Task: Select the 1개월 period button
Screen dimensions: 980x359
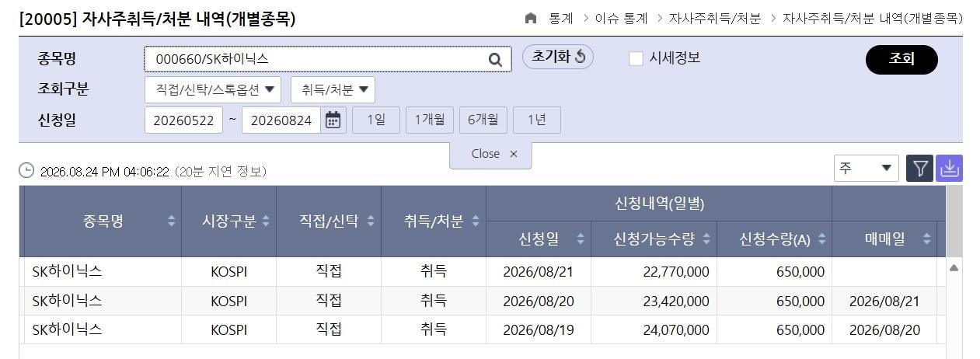Action: pos(430,120)
